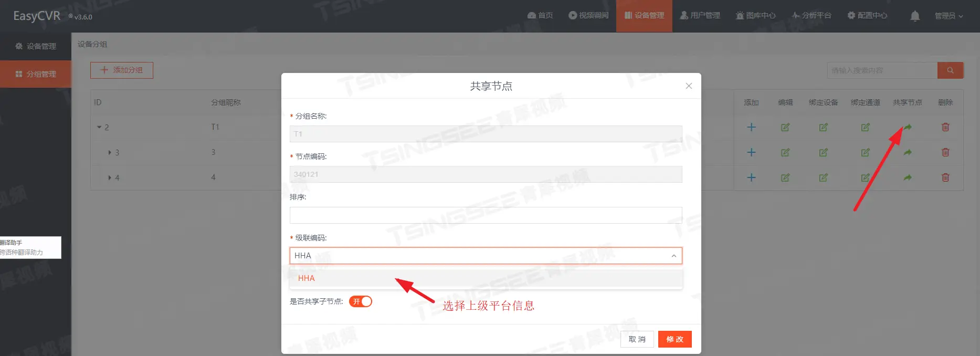Click the bind channel icon in row T1

865,127
